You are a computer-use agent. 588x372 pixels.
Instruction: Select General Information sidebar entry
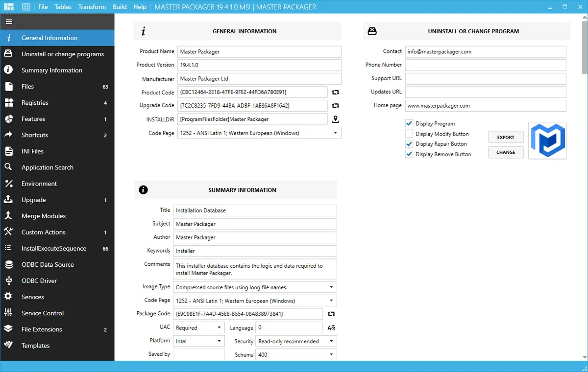(x=57, y=38)
